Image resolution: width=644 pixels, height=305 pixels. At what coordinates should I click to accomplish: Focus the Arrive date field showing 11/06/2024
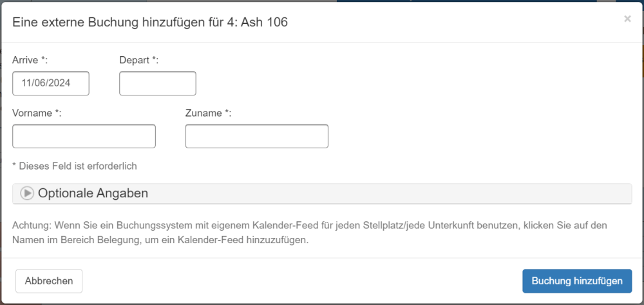[51, 83]
